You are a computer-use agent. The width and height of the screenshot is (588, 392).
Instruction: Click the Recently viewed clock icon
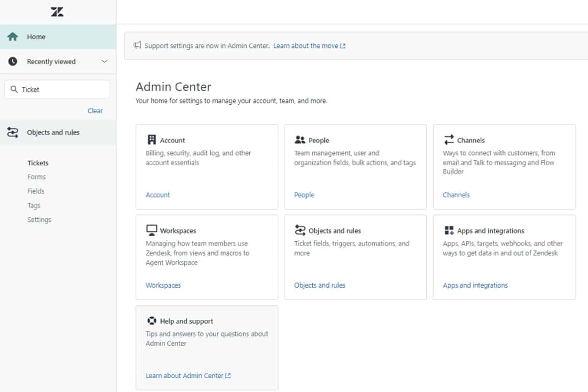[12, 61]
